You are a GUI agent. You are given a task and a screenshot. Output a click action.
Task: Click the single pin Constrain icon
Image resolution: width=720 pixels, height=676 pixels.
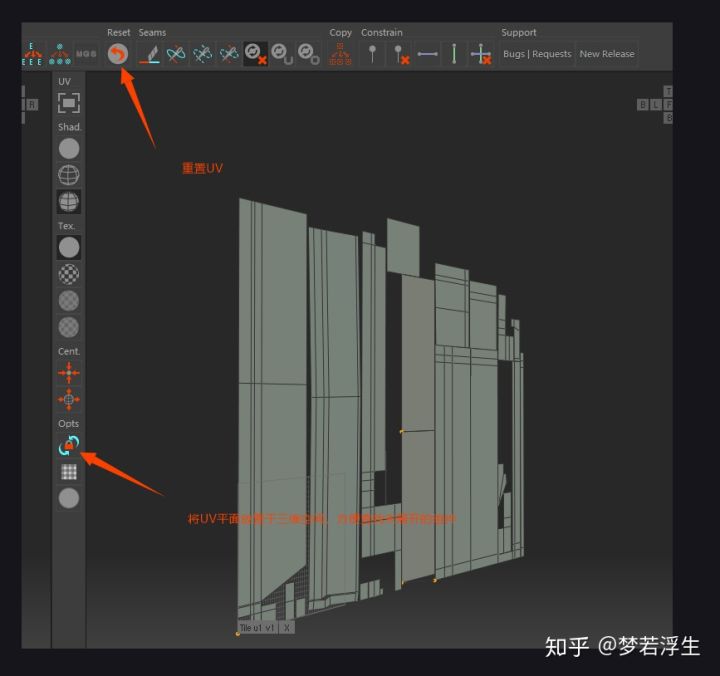pyautogui.click(x=373, y=54)
